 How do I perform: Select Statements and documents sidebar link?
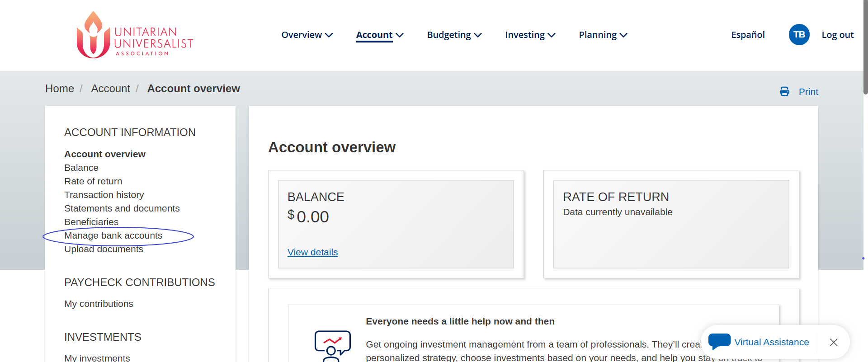coord(122,208)
